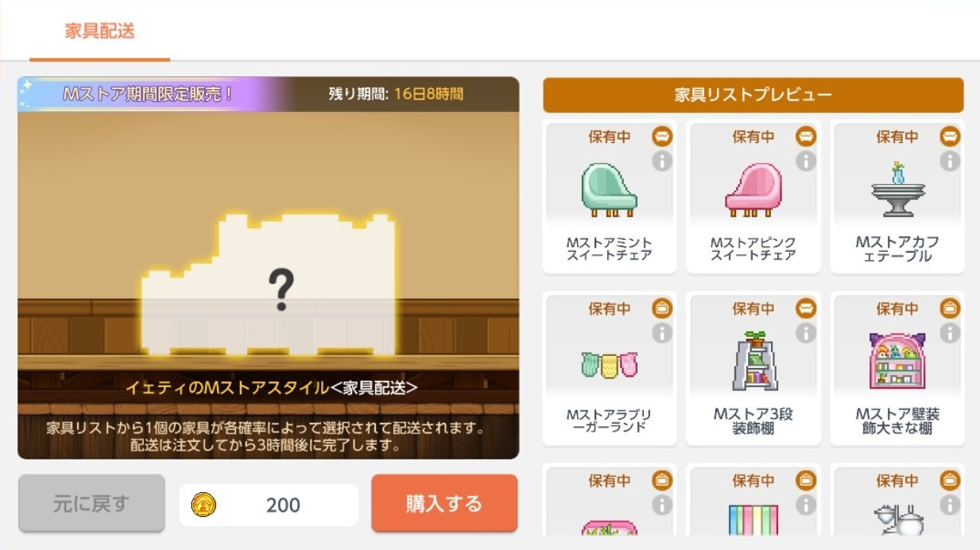The width and height of the screenshot is (980, 550).
Task: Select the cafe table furniture thumbnail
Action: pos(897,190)
